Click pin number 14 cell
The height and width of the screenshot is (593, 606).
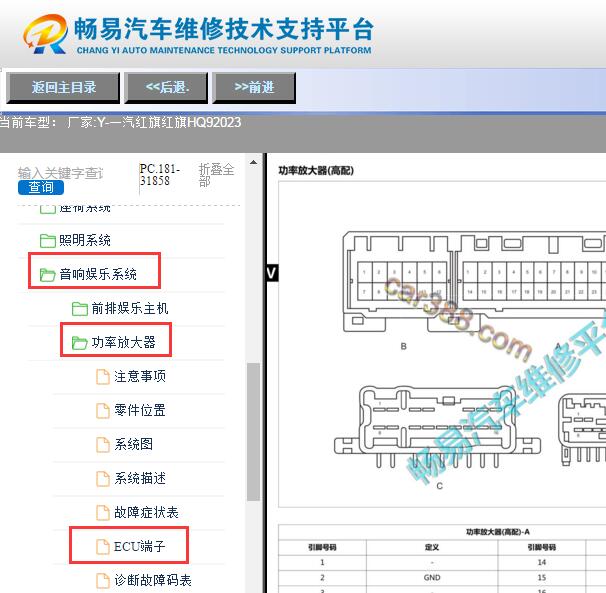coord(541,562)
